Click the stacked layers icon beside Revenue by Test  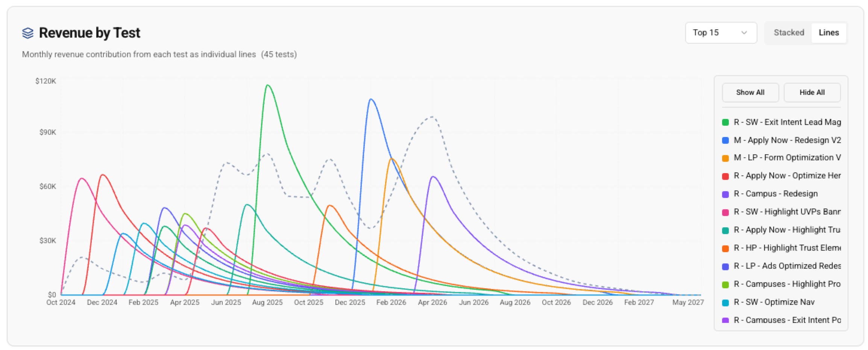coord(28,33)
